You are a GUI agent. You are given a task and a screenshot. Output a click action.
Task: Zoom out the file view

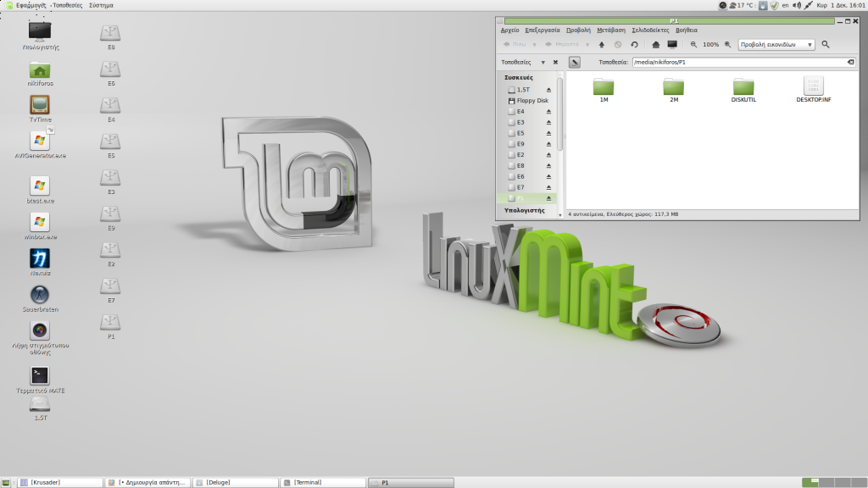click(693, 44)
